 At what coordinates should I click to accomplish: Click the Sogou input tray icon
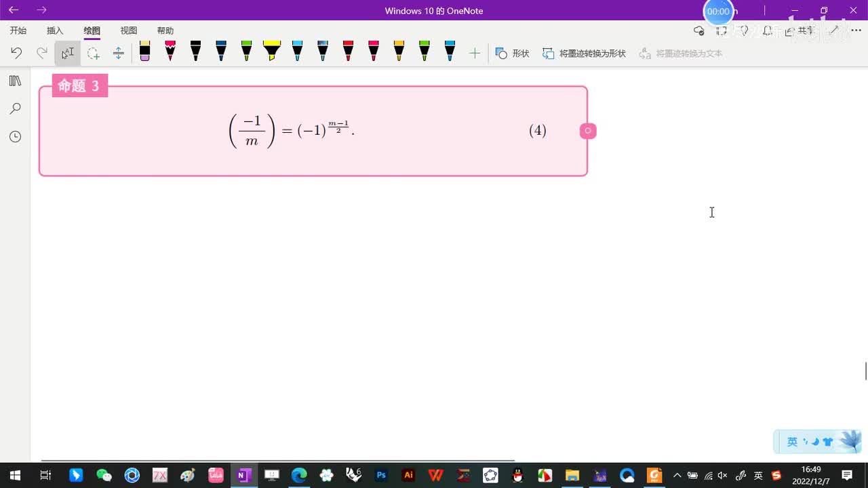click(776, 475)
